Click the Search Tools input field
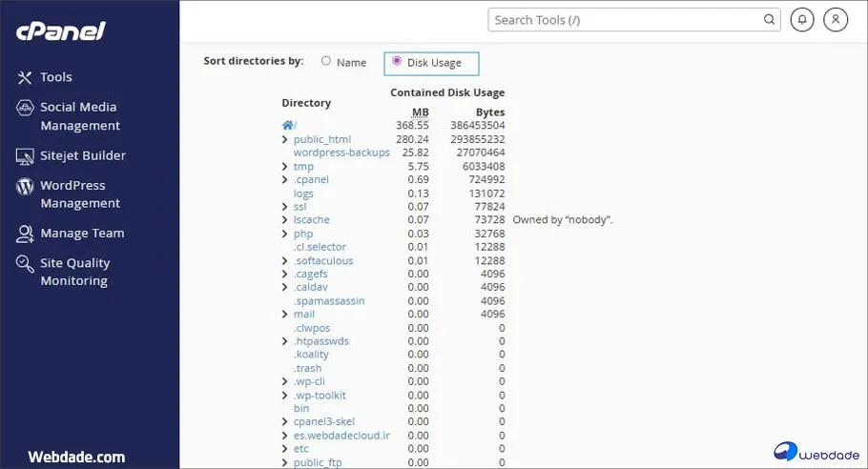 [625, 20]
